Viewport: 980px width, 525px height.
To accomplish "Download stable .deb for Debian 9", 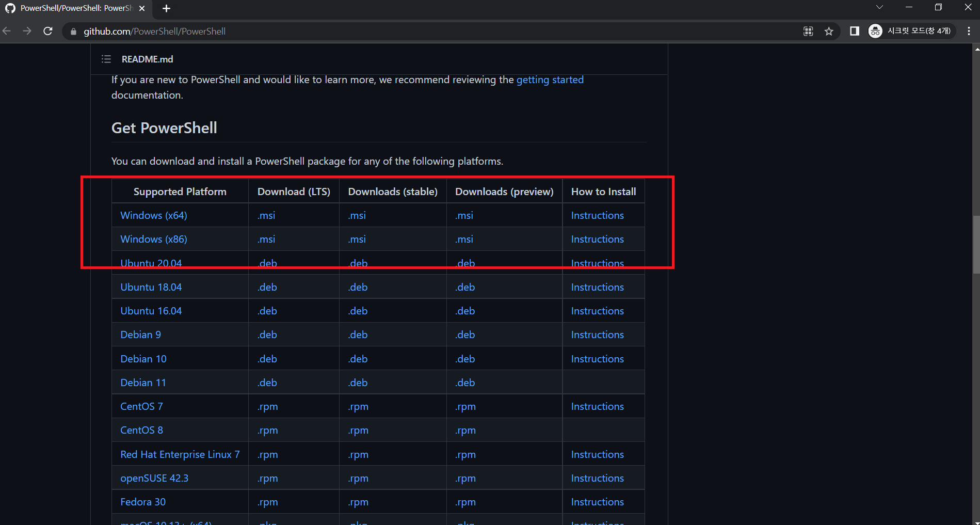I will pyautogui.click(x=358, y=335).
